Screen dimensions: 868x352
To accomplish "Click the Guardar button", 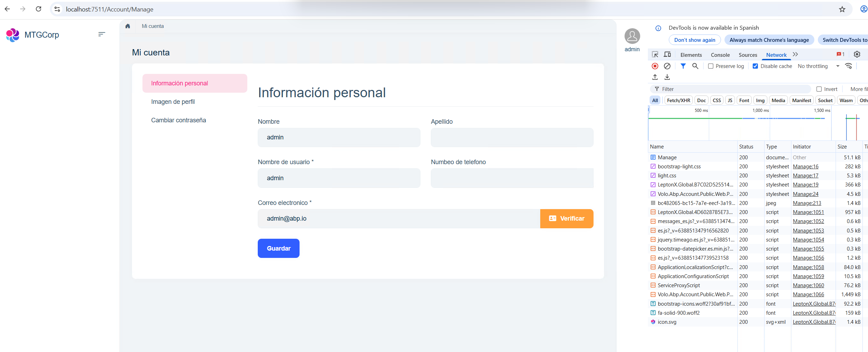I will pos(278,248).
